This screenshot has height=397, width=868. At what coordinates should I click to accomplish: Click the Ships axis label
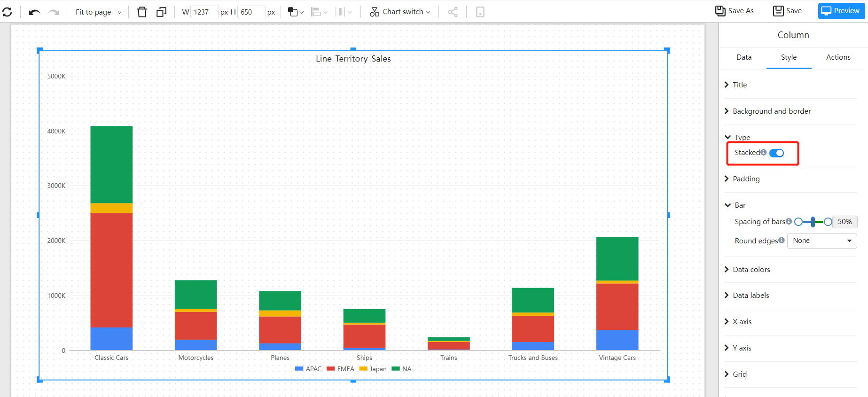[364, 358]
